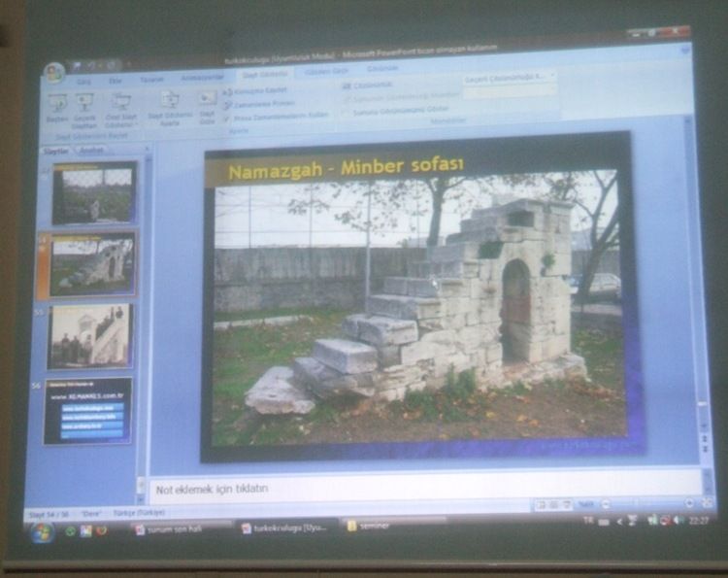
Task: Switch to the Animasyonlar ribbon tab
Action: pyautogui.click(x=202, y=78)
